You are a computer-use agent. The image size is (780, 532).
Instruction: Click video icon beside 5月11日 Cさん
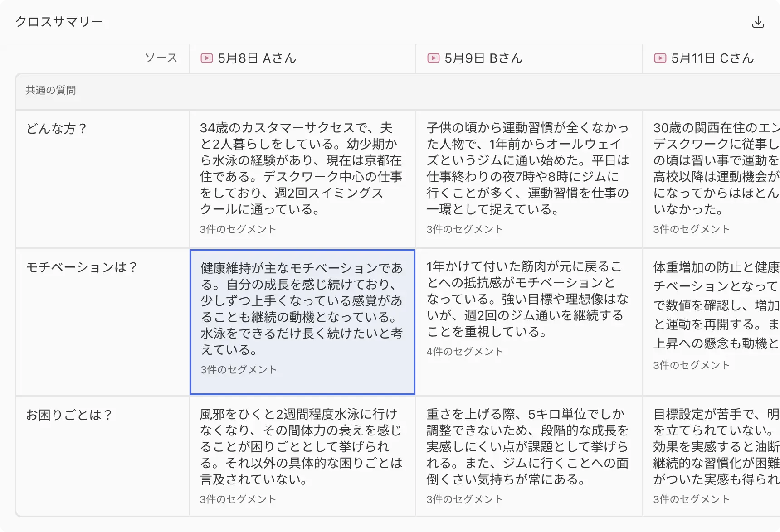click(x=660, y=58)
